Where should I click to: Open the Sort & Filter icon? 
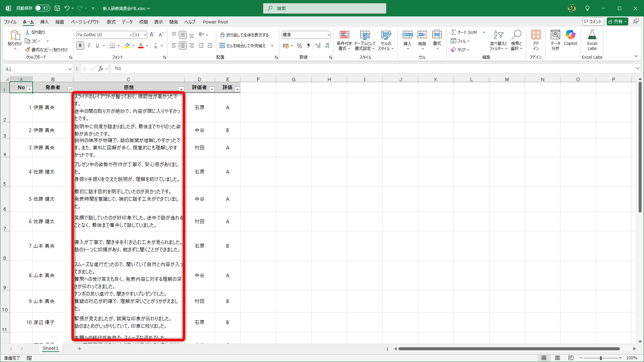pos(498,40)
